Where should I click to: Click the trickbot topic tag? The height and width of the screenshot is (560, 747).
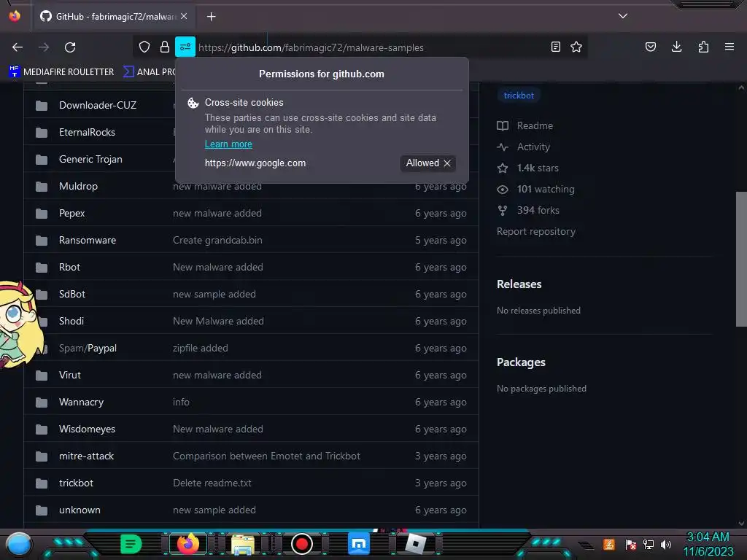click(x=519, y=96)
